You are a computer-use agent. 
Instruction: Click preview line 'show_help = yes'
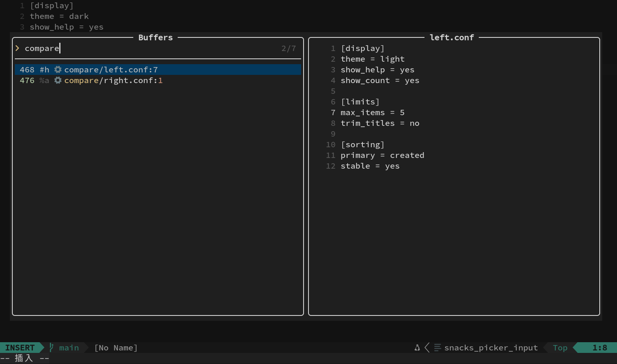pyautogui.click(x=378, y=70)
